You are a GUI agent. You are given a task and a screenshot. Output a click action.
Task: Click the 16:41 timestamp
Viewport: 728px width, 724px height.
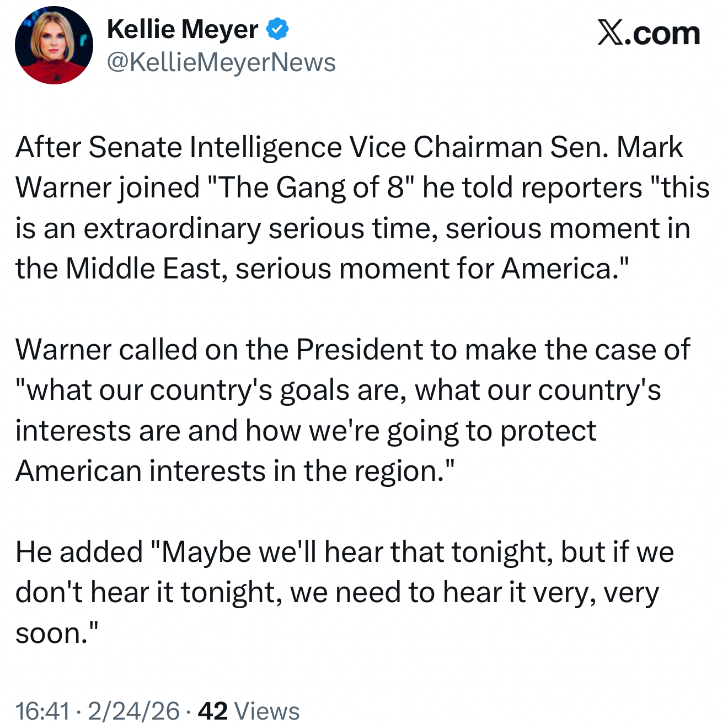pos(42,710)
